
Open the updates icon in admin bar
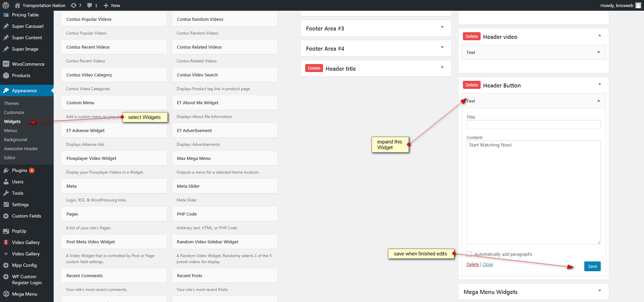(x=74, y=5)
